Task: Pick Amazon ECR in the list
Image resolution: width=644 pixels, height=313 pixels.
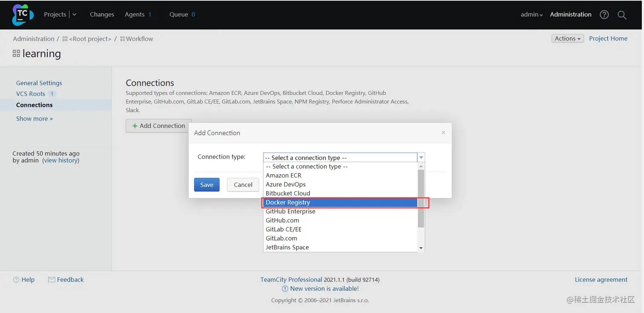Action: [x=283, y=175]
